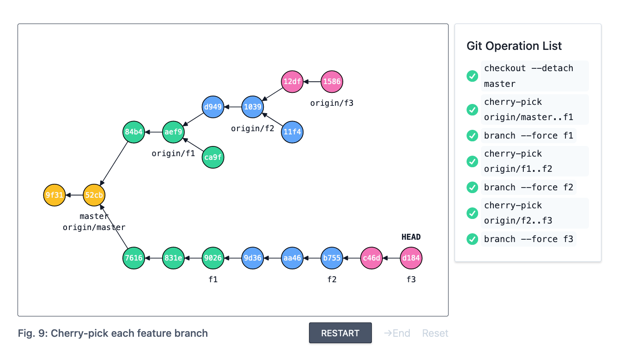Viewport: 619px width, 364px height.
Task: Click the blue commit node 11f4
Action: 292,132
